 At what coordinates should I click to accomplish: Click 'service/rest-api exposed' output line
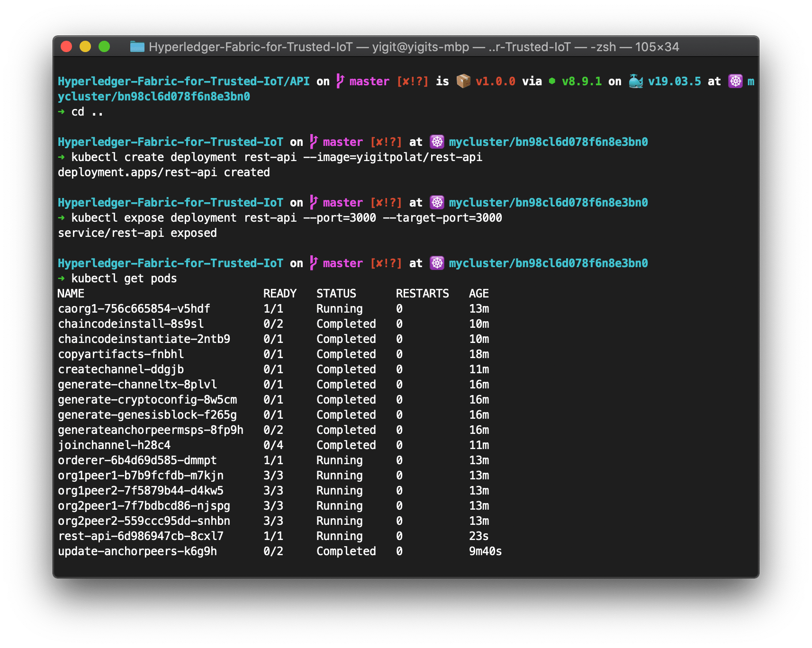pyautogui.click(x=137, y=233)
